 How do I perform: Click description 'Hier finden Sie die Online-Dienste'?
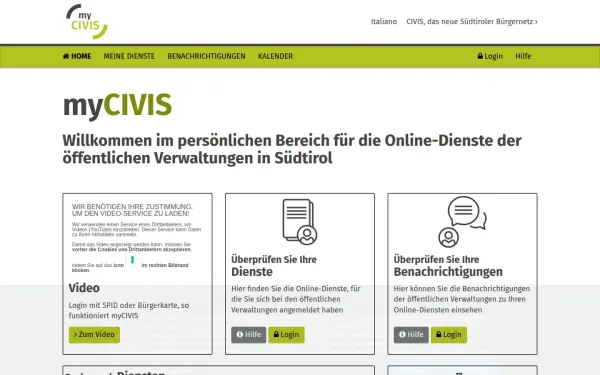pyautogui.click(x=295, y=299)
